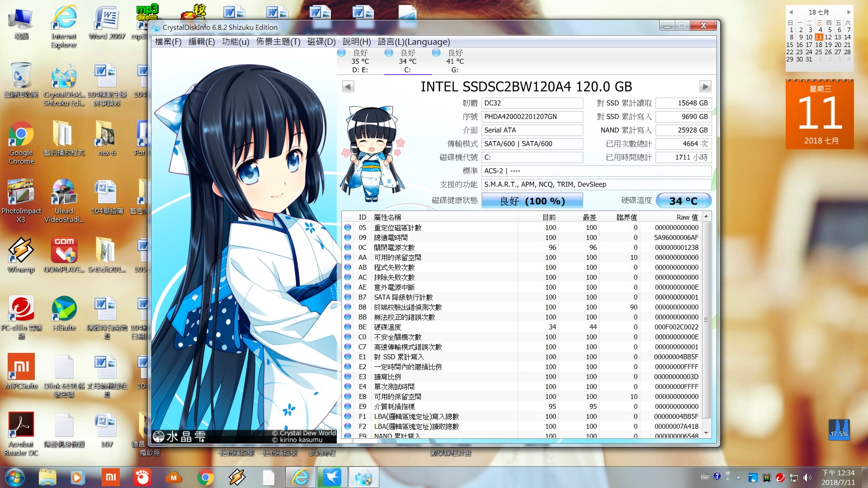Click the SATA/600 transfer mode field

532,144
